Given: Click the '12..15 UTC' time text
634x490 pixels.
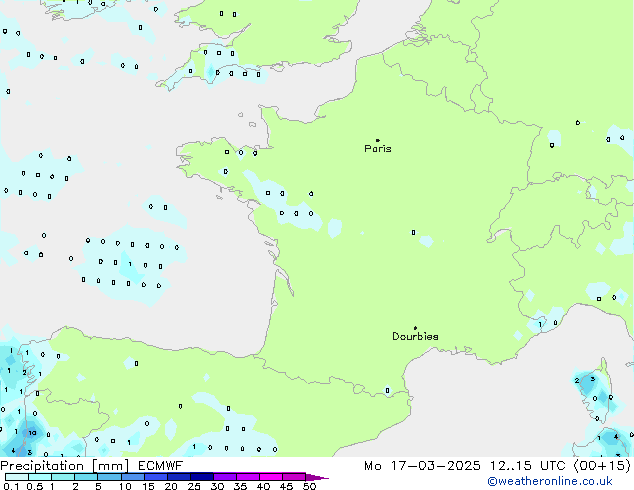Looking at the screenshot, I should coord(528,466).
